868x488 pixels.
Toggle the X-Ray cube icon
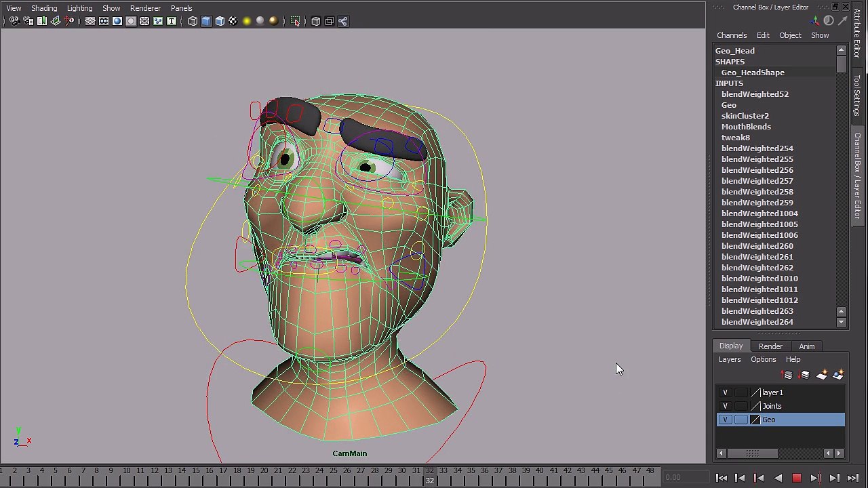pyautogui.click(x=316, y=21)
